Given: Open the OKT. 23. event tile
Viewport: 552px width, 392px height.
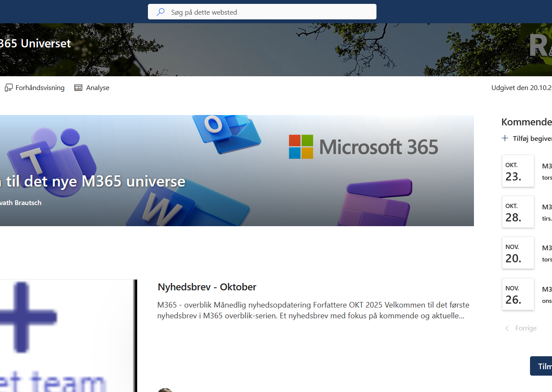Looking at the screenshot, I should (518, 171).
